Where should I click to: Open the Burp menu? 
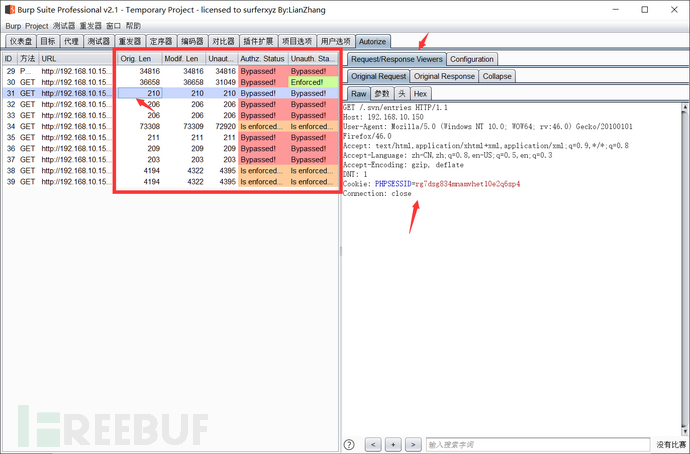coord(13,26)
